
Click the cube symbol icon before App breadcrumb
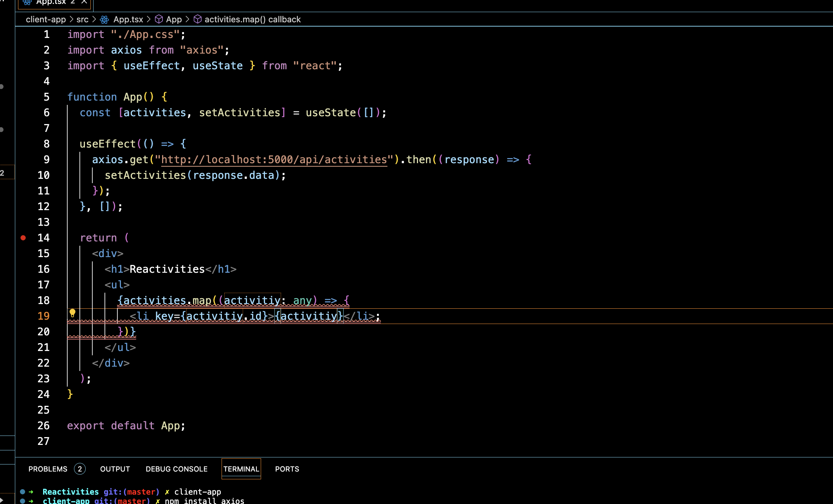click(x=159, y=19)
